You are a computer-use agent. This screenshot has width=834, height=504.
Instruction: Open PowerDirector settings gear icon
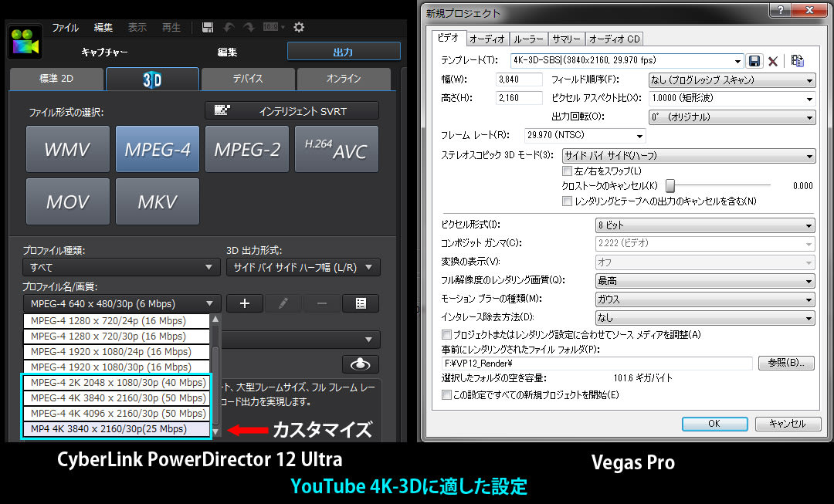[x=299, y=27]
